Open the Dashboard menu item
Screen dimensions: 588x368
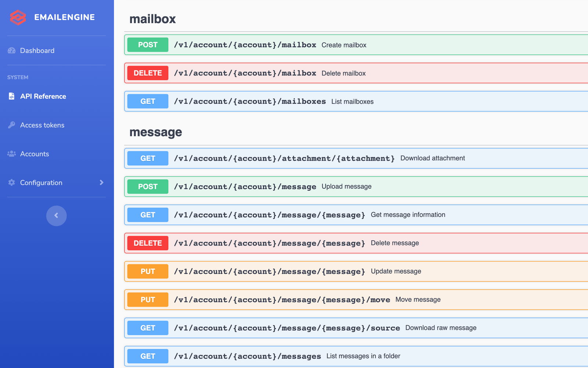coord(37,50)
